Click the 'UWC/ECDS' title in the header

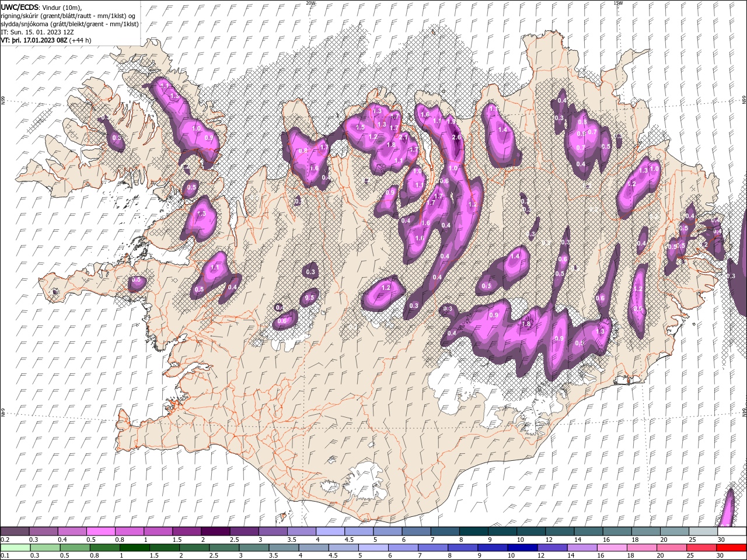(20, 6)
